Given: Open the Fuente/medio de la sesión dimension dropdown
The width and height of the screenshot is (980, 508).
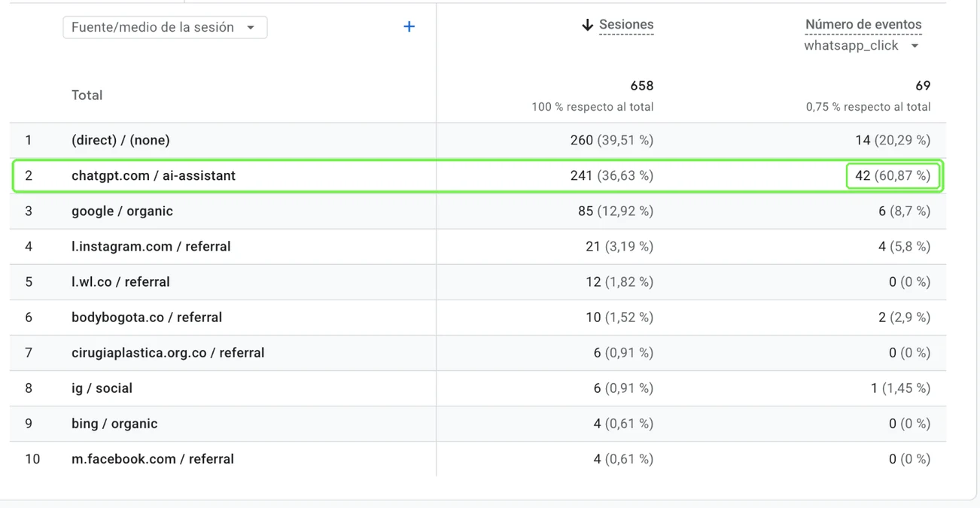Looking at the screenshot, I should pos(165,27).
